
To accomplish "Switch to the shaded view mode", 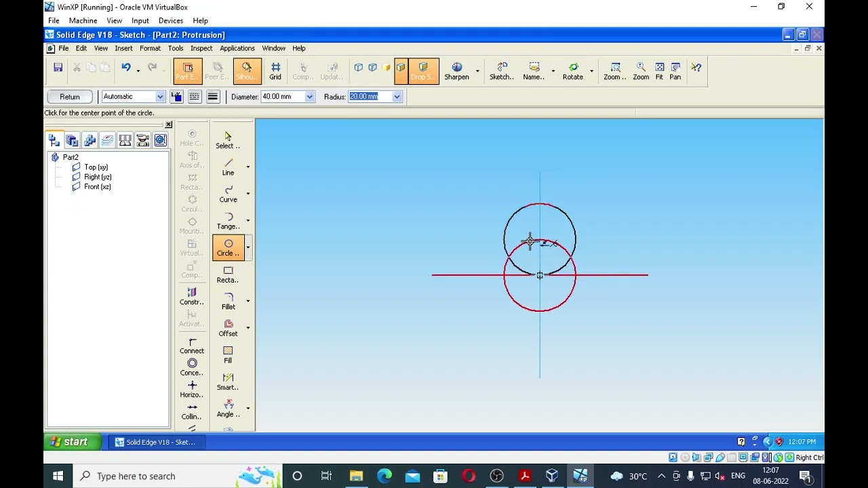I will 387,67.
